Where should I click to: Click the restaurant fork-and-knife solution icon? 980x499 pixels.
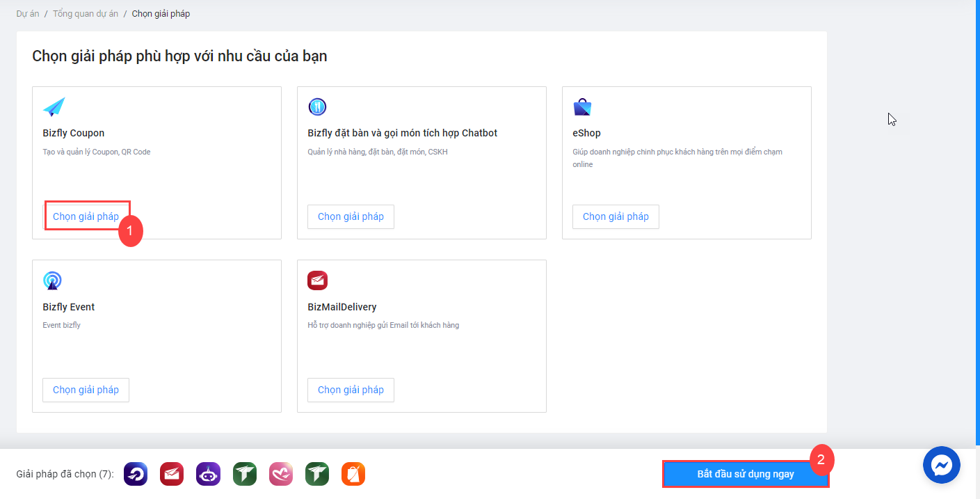[x=317, y=107]
